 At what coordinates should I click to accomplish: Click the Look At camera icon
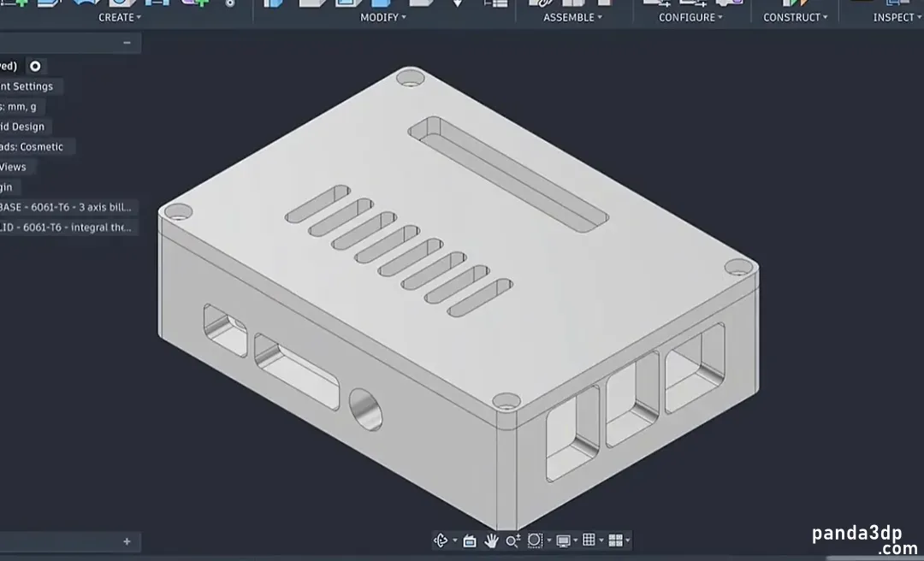point(470,541)
